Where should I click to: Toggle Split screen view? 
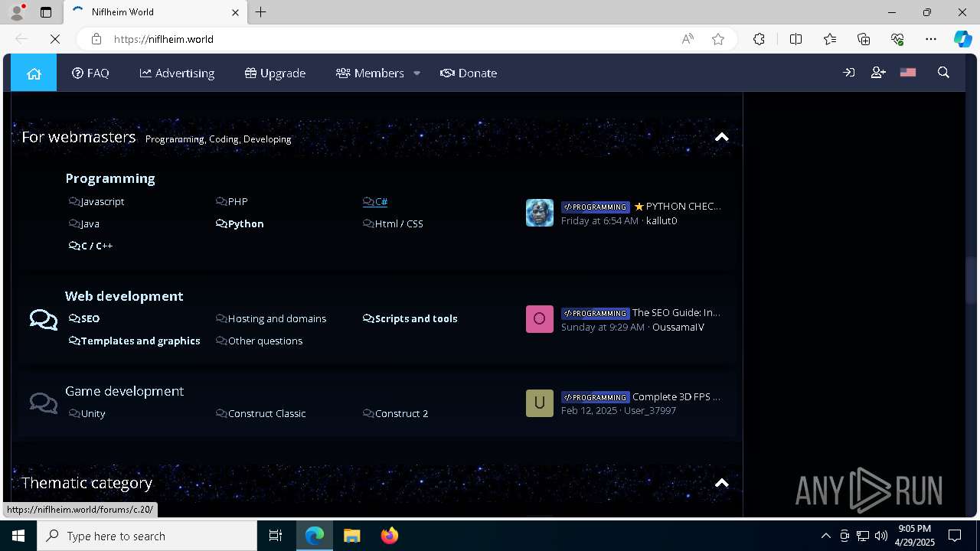[x=795, y=39]
